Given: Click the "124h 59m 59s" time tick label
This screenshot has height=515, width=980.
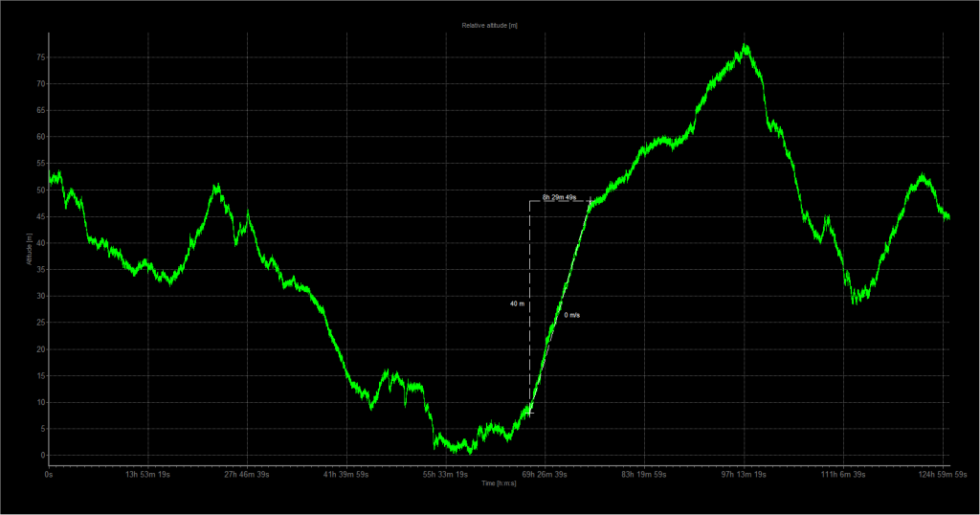Looking at the screenshot, I should tap(942, 473).
